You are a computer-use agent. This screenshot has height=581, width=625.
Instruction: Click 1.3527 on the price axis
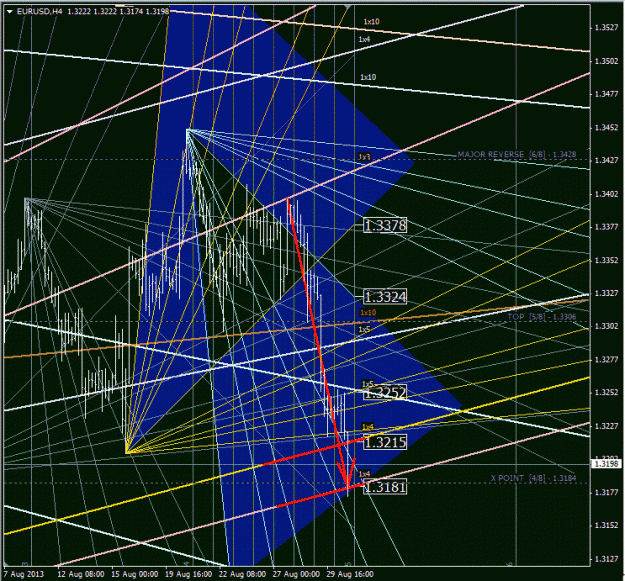pyautogui.click(x=606, y=27)
